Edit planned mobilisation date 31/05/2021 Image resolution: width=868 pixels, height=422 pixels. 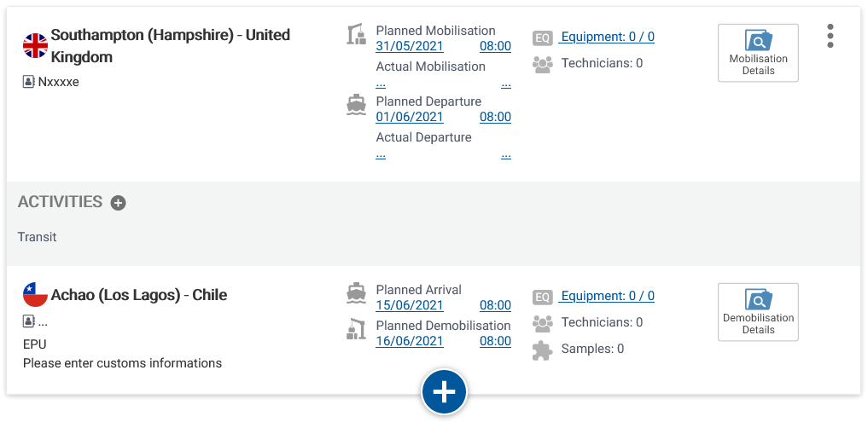click(410, 46)
